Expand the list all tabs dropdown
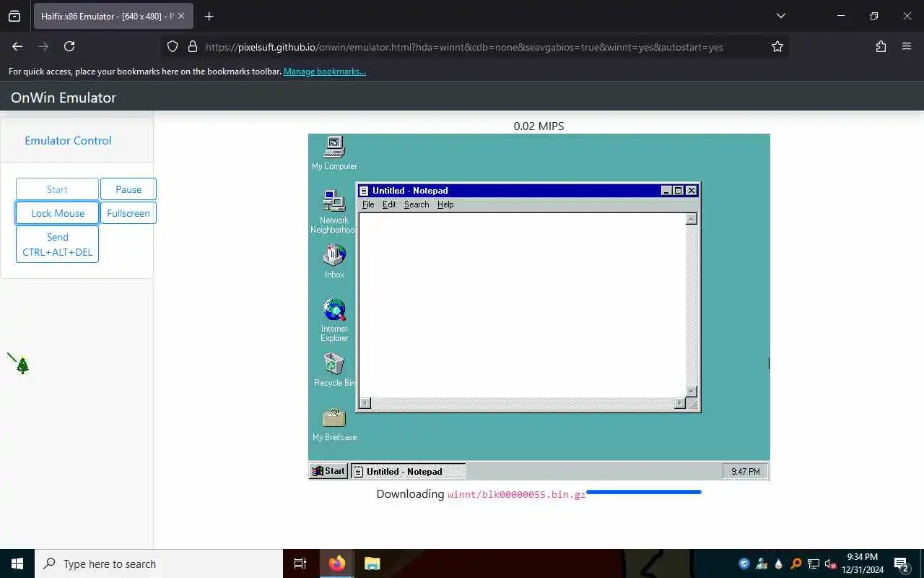This screenshot has width=924, height=578. [x=780, y=16]
